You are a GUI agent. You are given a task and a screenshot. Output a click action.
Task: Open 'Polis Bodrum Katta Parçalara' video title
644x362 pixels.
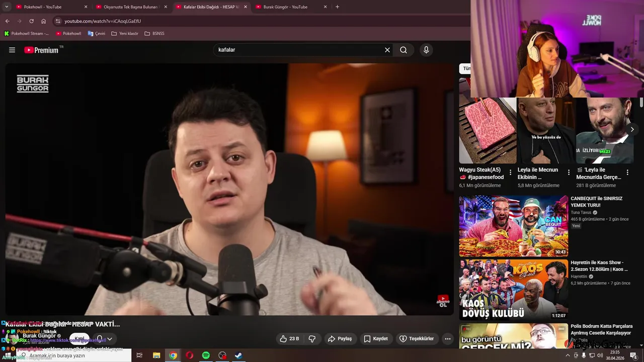[x=602, y=330]
